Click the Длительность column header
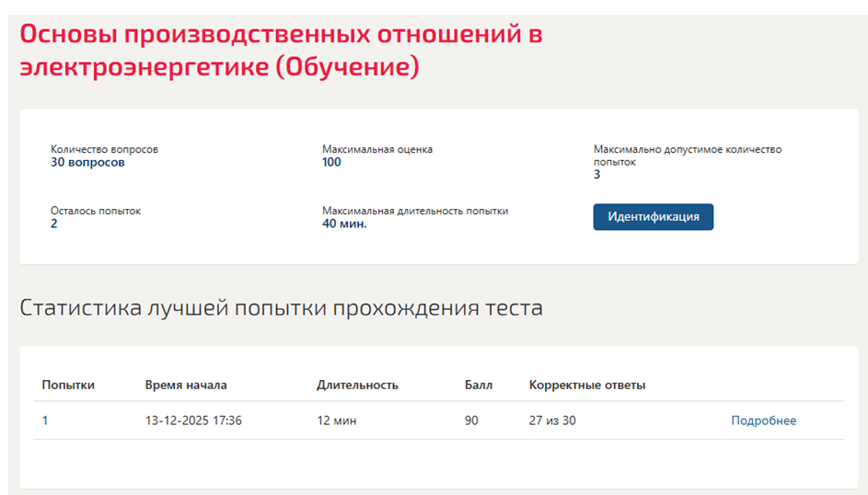Viewport: 868px width, 495px height. coord(358,385)
